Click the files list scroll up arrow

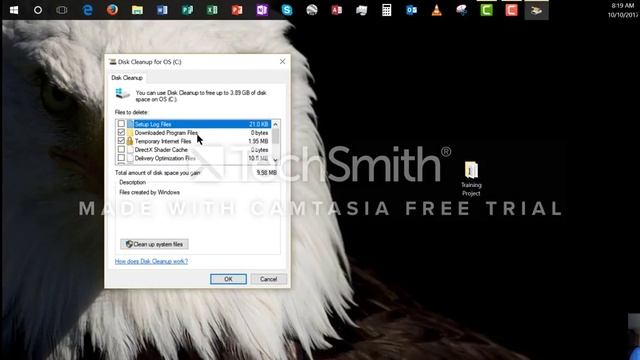[x=276, y=124]
